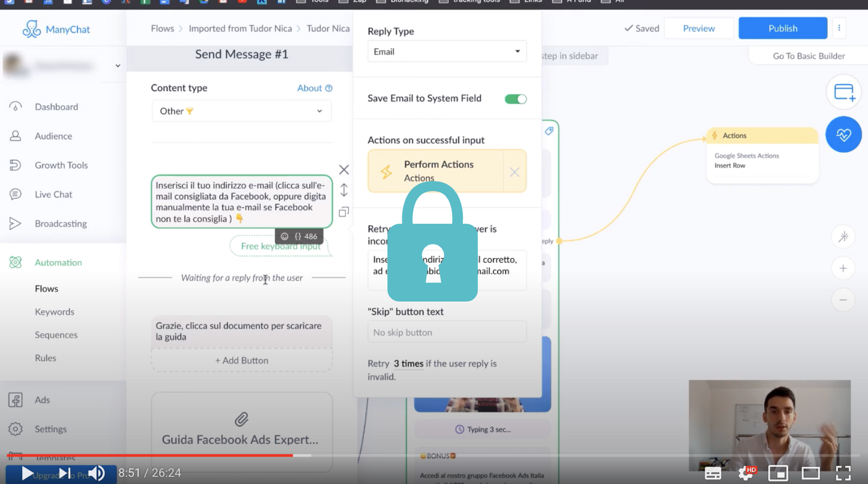Expand the Content type Other dropdown
The image size is (868, 484).
[x=241, y=111]
